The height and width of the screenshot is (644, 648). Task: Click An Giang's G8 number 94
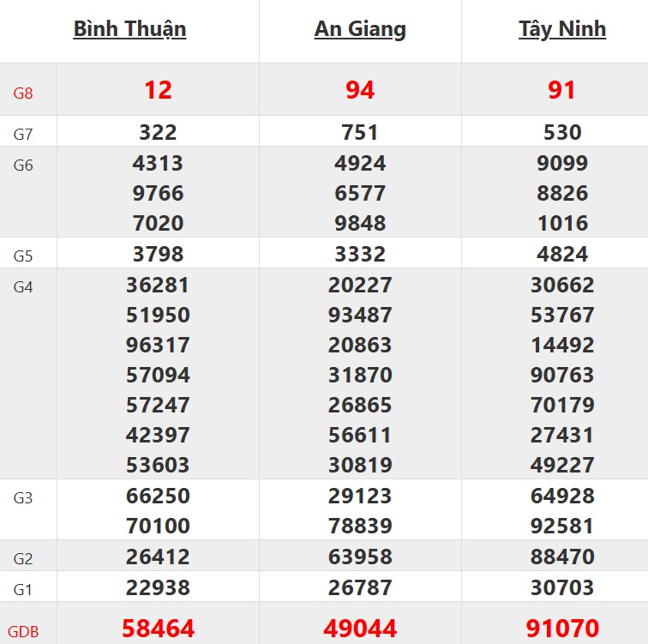click(x=360, y=90)
